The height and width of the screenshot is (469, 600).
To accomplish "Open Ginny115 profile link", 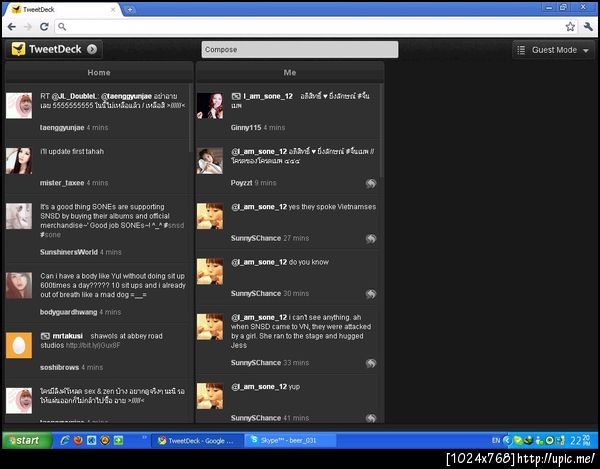I will click(246, 127).
